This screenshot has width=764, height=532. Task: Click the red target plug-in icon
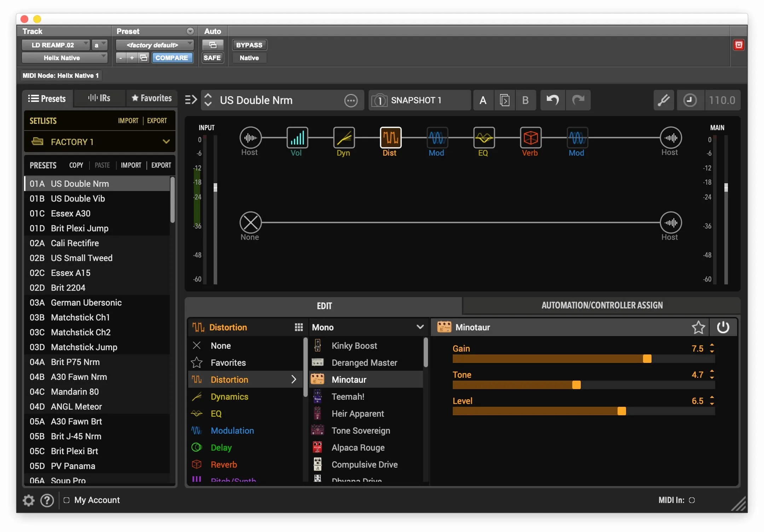[x=739, y=45]
